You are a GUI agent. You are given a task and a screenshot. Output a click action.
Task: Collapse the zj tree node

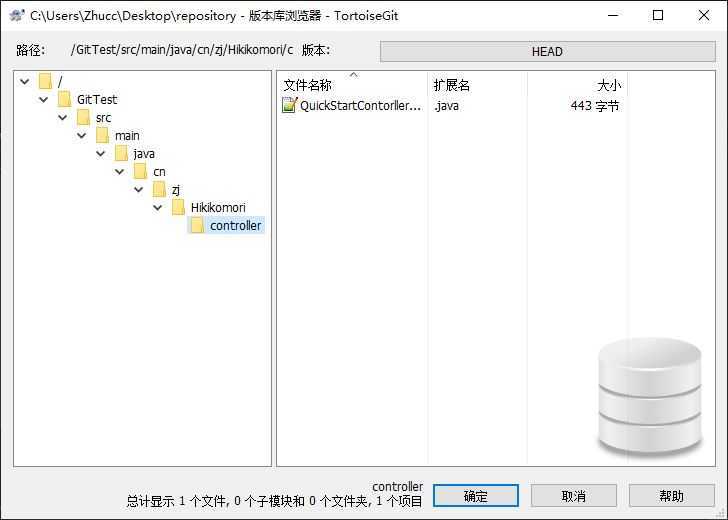(x=139, y=189)
